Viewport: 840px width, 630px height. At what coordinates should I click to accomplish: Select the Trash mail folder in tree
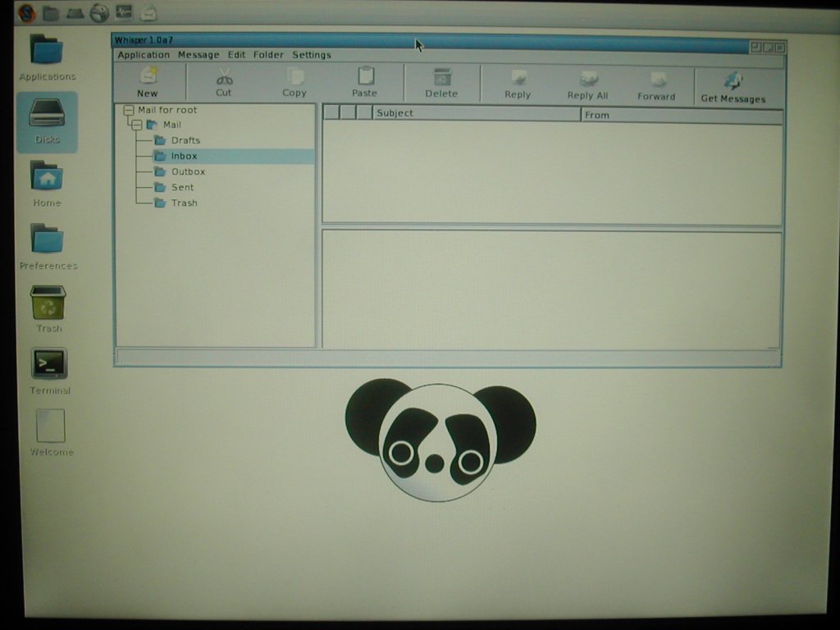[x=184, y=203]
